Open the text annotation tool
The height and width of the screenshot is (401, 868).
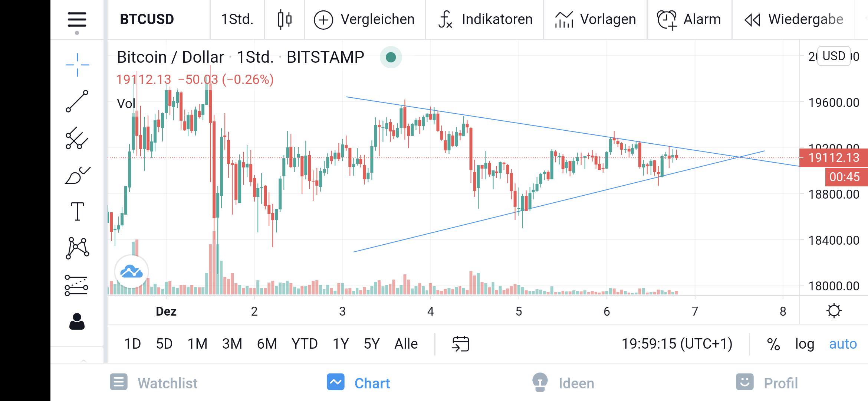pyautogui.click(x=77, y=212)
